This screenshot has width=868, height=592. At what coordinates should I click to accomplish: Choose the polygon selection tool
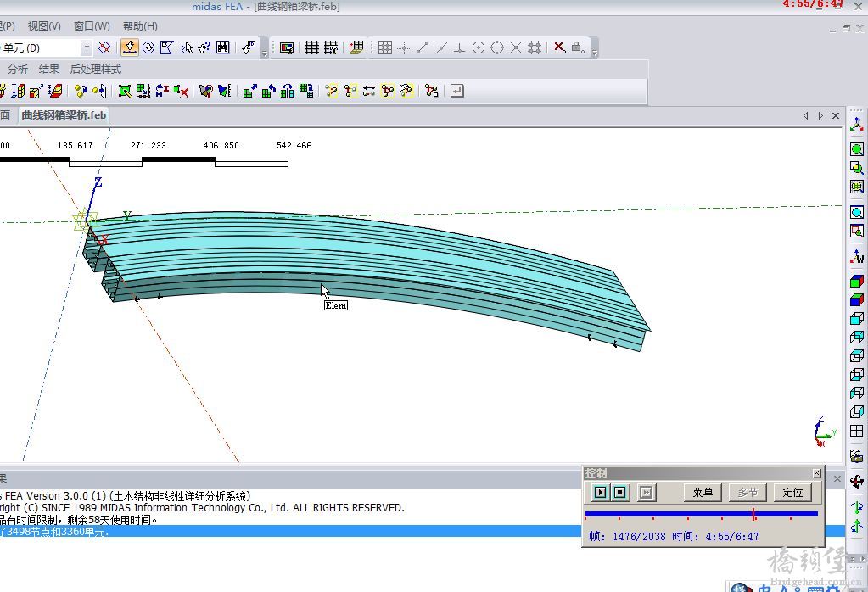(166, 47)
